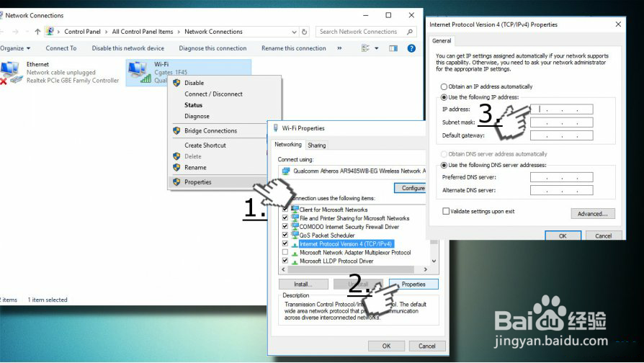Click the Up directory arrow in Network Connections
The image size is (644, 363).
pos(37,32)
